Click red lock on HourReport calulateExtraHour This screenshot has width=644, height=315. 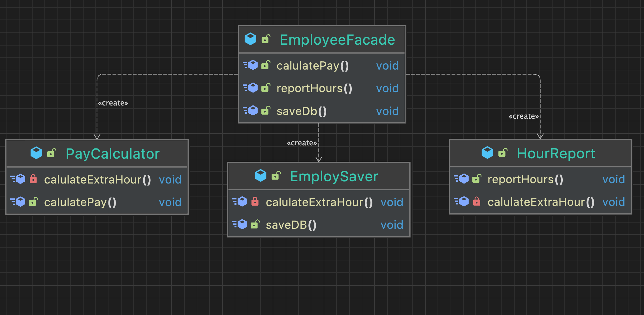point(477,202)
